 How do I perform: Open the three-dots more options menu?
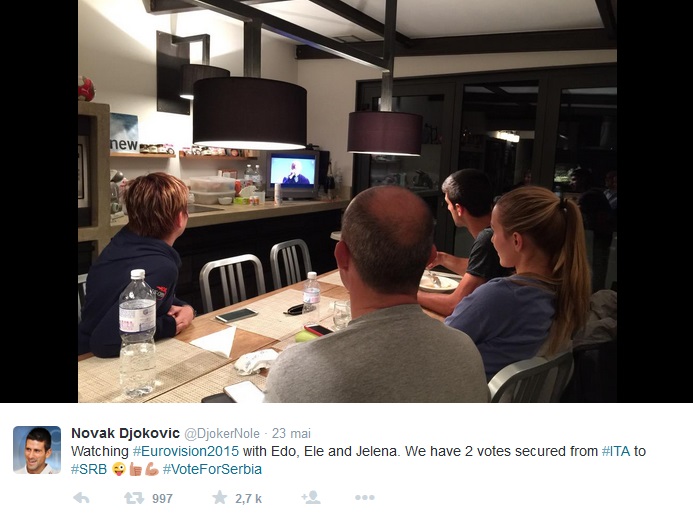[x=365, y=498]
